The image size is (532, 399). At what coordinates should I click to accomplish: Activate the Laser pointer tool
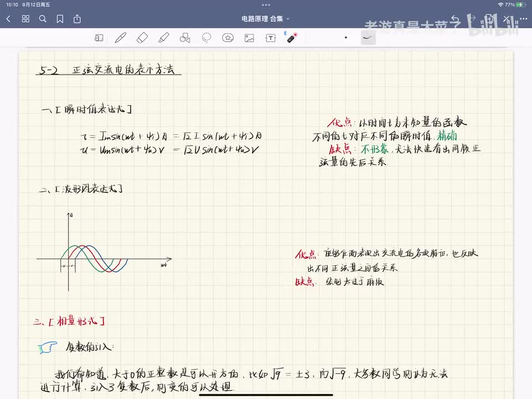[291, 37]
